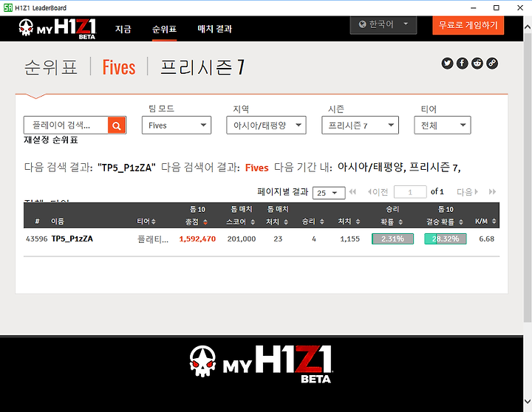Click the 1,155 kills cell

pos(349,238)
